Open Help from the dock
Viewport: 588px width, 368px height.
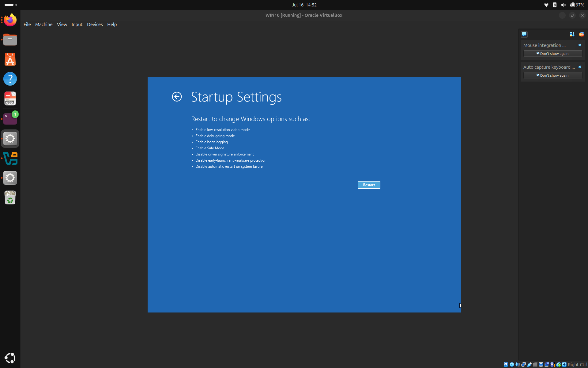10,79
